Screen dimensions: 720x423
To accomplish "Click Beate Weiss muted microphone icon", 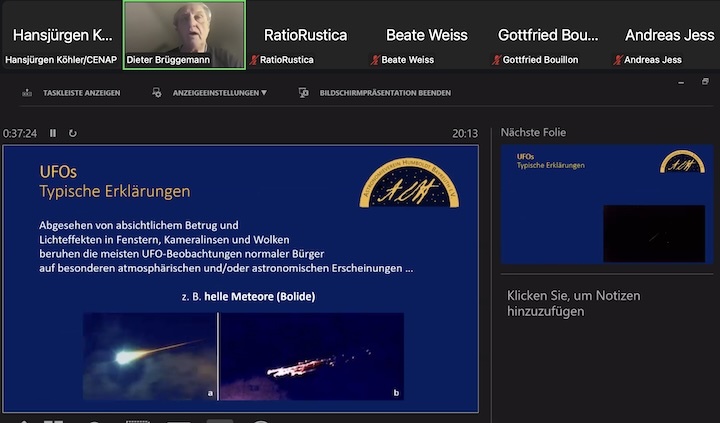I will 375,60.
